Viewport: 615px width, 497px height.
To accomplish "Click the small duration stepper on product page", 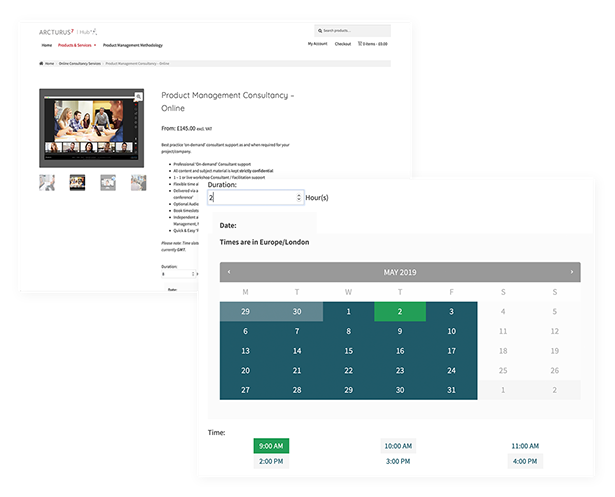I will click(192, 274).
